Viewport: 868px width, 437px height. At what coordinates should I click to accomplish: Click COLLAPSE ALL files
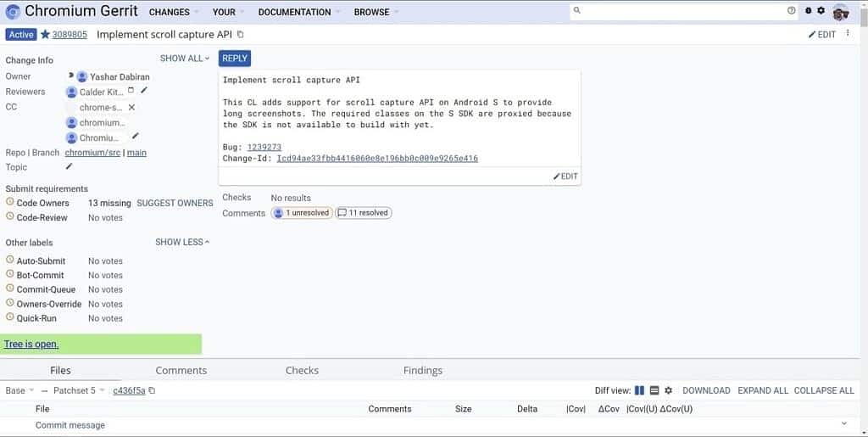(824, 390)
